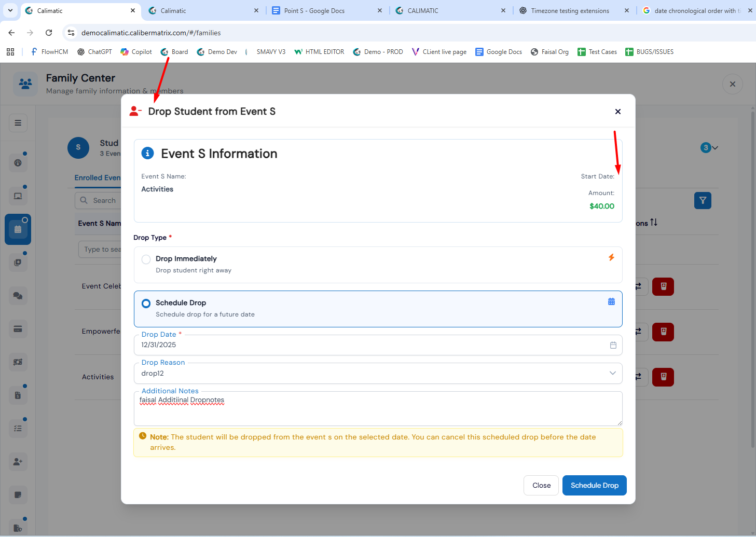The height and width of the screenshot is (537, 756).
Task: Select the Drop Immediately radio option
Action: (x=146, y=259)
